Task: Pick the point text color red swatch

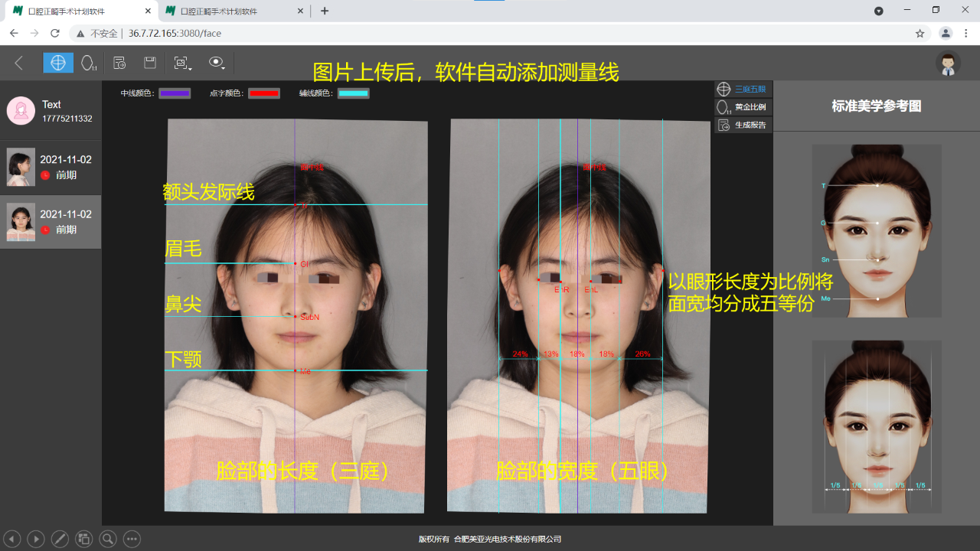Action: (264, 93)
